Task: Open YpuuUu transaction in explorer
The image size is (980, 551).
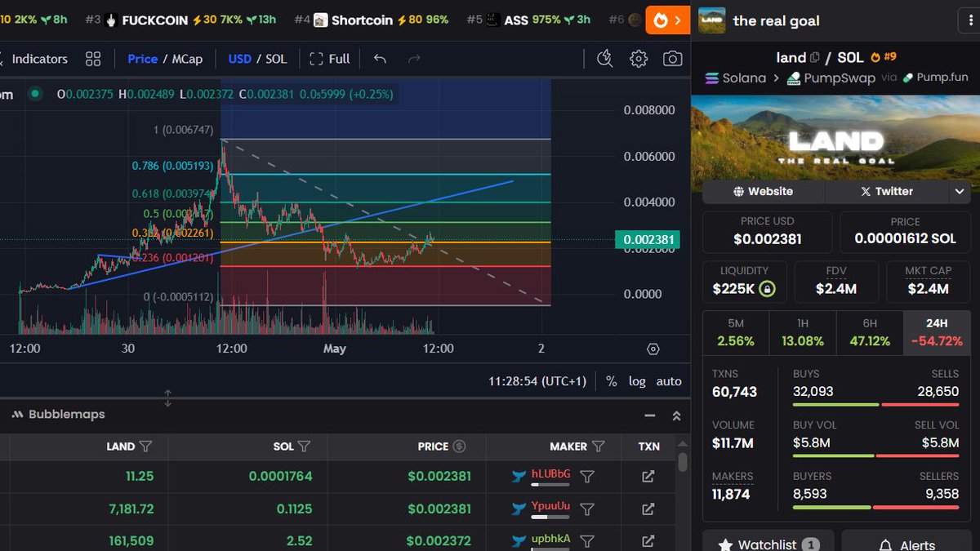Action: (648, 509)
